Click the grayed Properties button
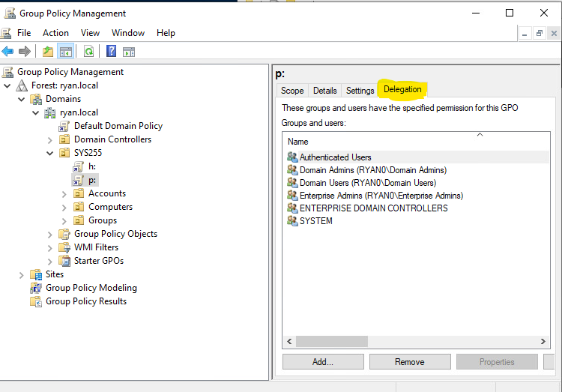562x392 pixels. (497, 362)
